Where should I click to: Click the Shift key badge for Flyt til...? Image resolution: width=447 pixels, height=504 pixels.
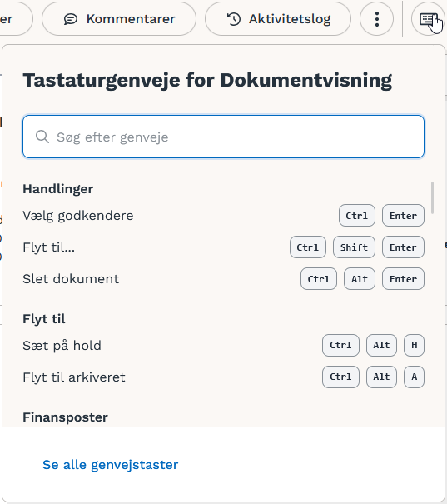click(x=354, y=247)
